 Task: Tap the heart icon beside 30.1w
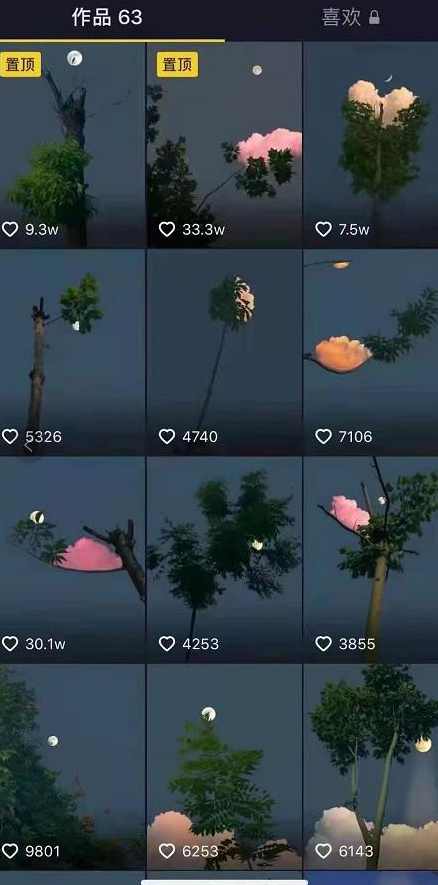tap(10, 643)
